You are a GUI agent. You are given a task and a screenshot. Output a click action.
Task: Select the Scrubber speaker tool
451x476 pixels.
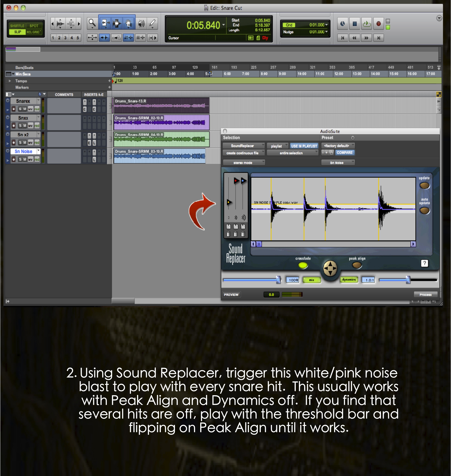pyautogui.click(x=141, y=23)
